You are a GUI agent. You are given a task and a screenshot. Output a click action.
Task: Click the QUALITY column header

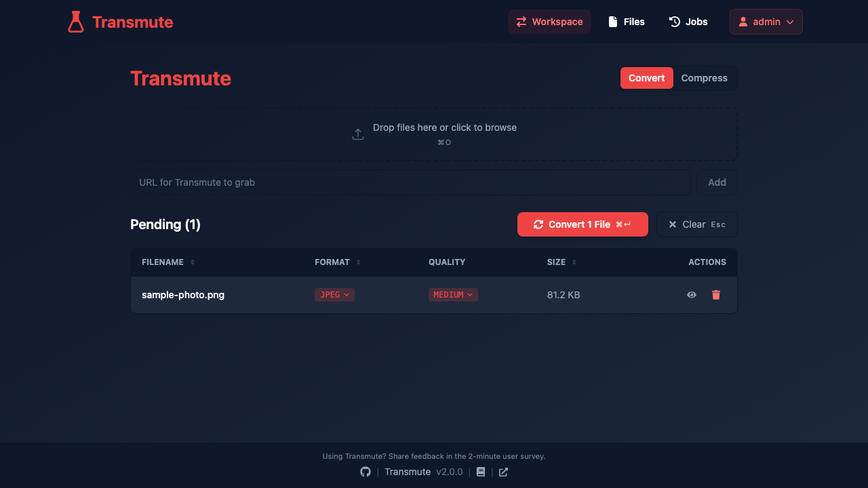tap(447, 262)
